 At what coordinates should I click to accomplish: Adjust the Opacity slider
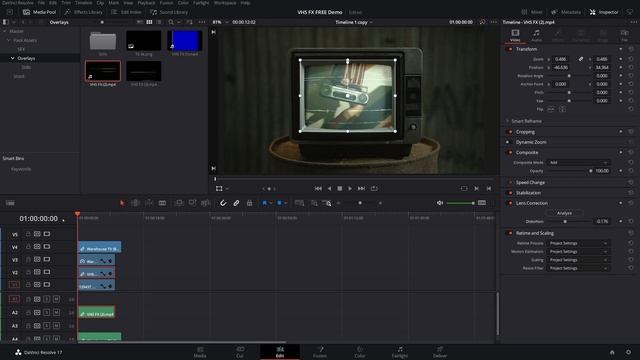click(x=569, y=171)
